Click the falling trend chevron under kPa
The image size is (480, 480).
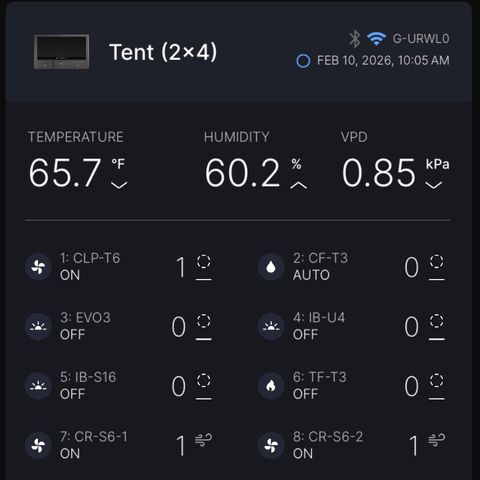(434, 185)
